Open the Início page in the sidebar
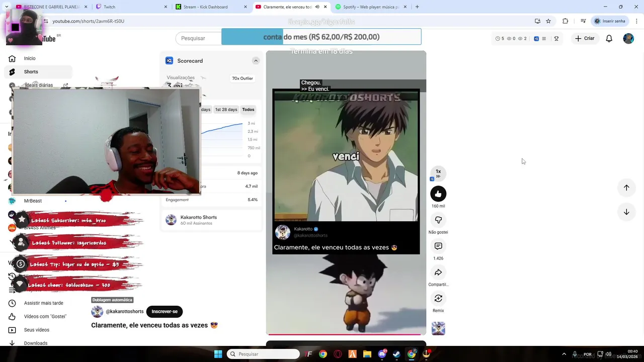Image resolution: width=644 pixels, height=362 pixels. [x=30, y=58]
